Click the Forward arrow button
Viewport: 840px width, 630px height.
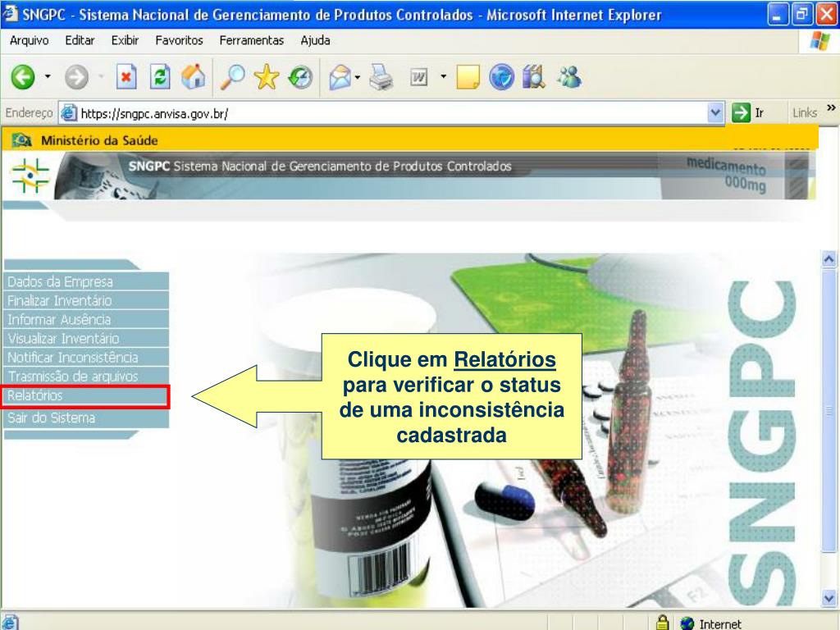click(x=76, y=77)
